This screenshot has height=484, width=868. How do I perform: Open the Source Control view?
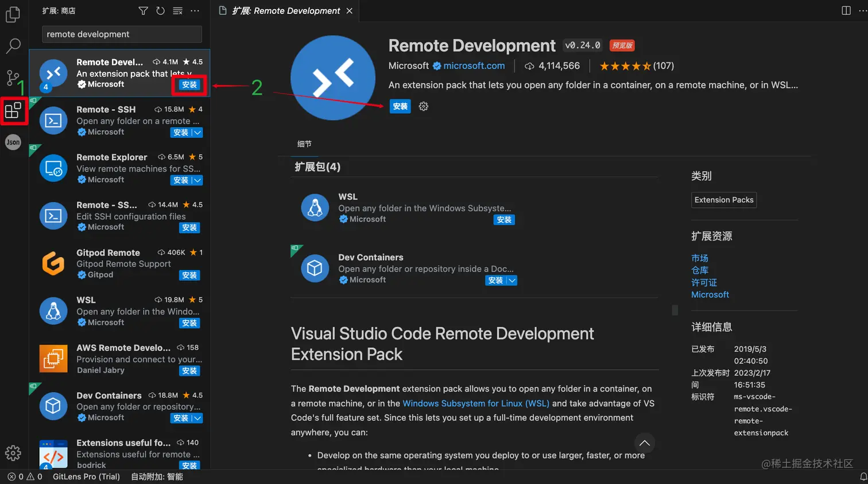[13, 78]
